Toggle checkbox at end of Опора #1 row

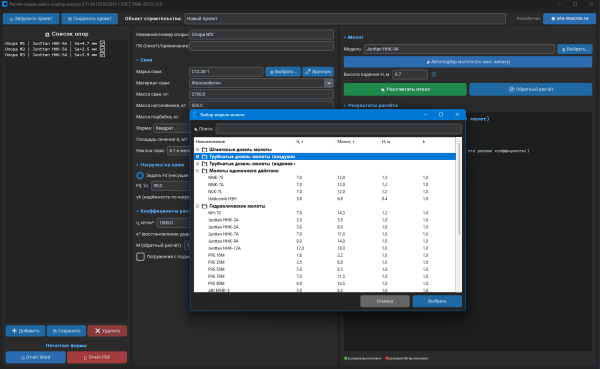pos(103,44)
